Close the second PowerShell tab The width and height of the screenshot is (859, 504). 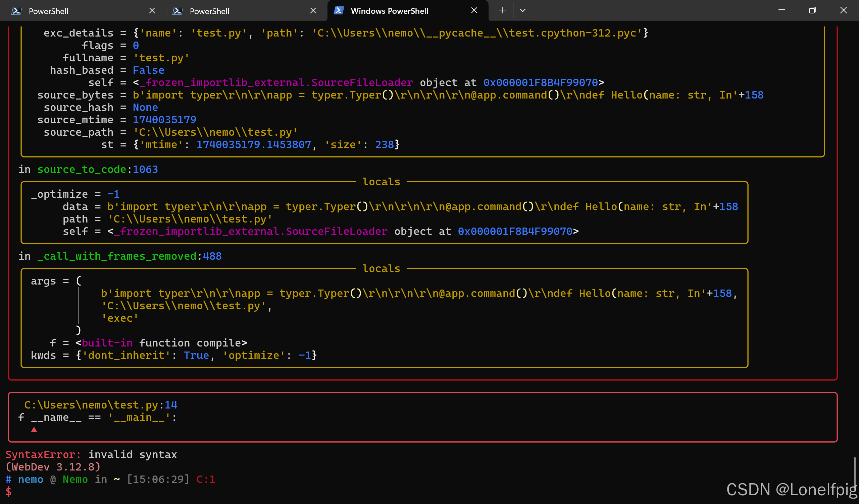[313, 11]
